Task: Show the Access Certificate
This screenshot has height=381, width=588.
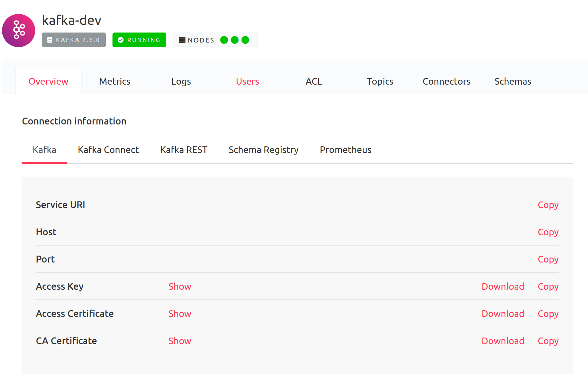Action: [180, 314]
